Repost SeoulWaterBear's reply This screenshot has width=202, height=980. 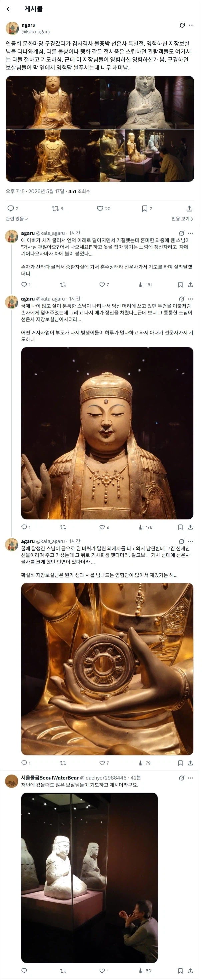[63, 970]
